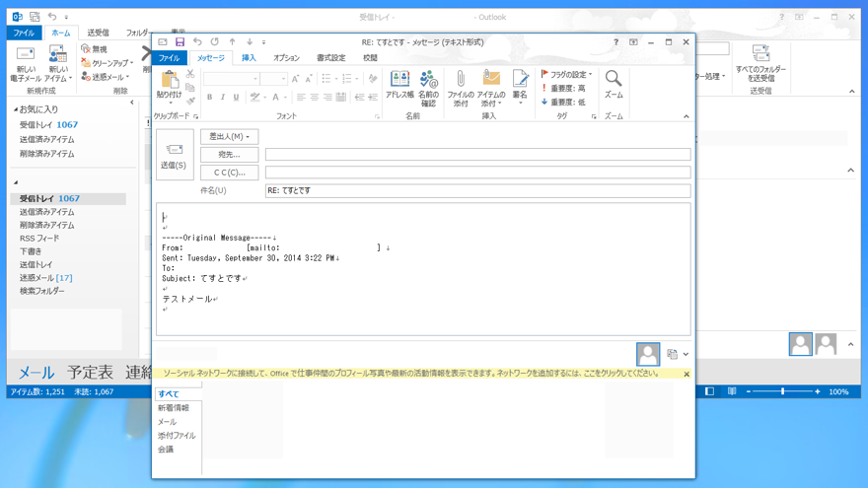
Task: Click the font color A button
Action: 275,98
